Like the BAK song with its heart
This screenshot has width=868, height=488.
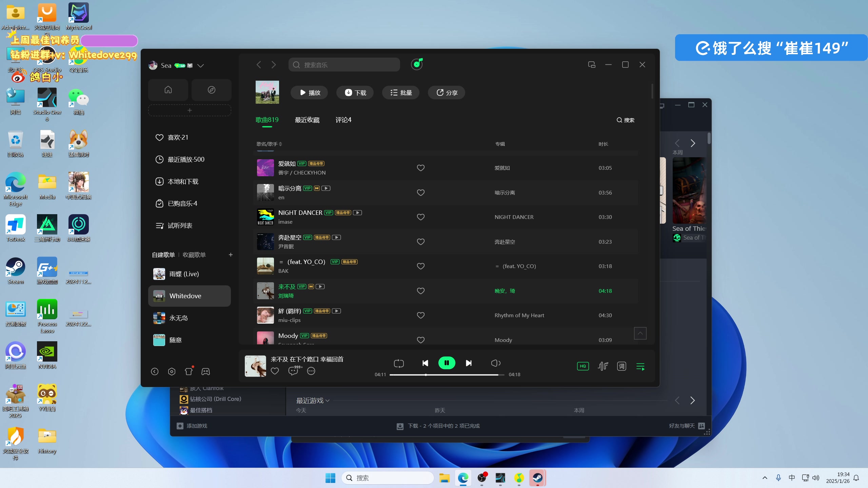pos(421,266)
